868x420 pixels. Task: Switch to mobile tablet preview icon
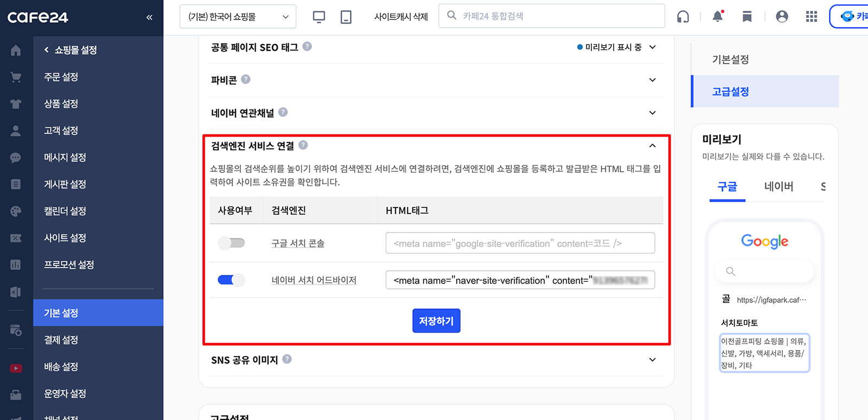(346, 17)
